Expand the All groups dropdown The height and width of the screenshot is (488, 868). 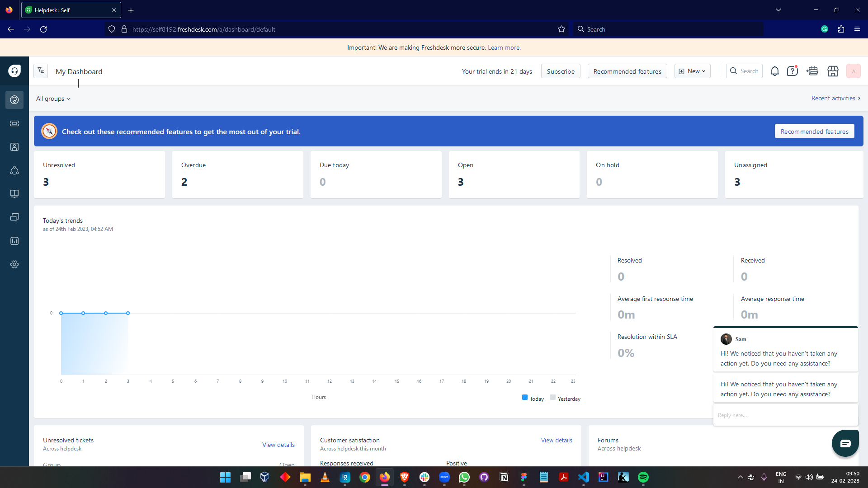[x=53, y=99]
